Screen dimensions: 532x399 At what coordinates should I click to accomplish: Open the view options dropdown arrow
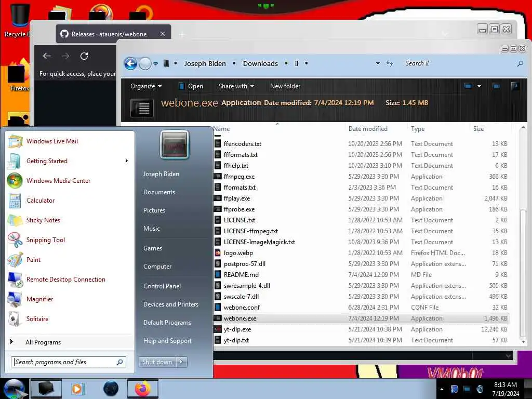point(479,86)
